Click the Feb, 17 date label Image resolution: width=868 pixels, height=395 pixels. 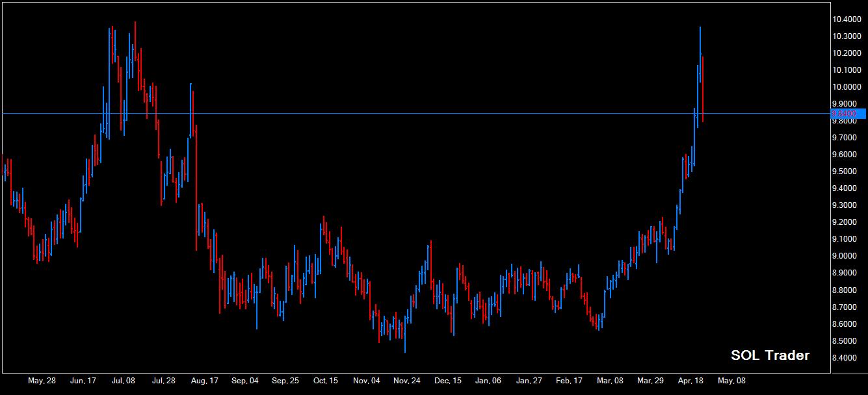pos(569,381)
